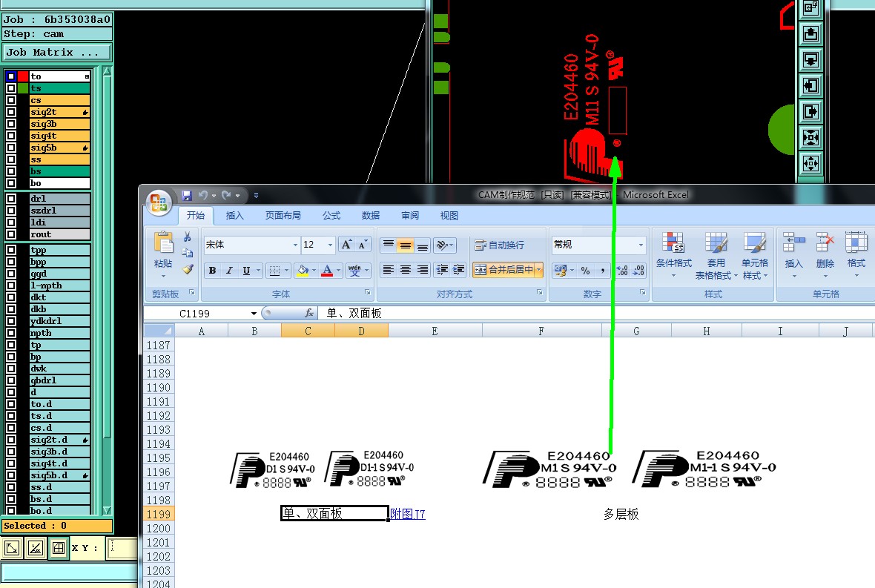Viewport: 875px width, 588px height.
Task: Customize quick access toolbar dropdown
Action: (x=256, y=195)
